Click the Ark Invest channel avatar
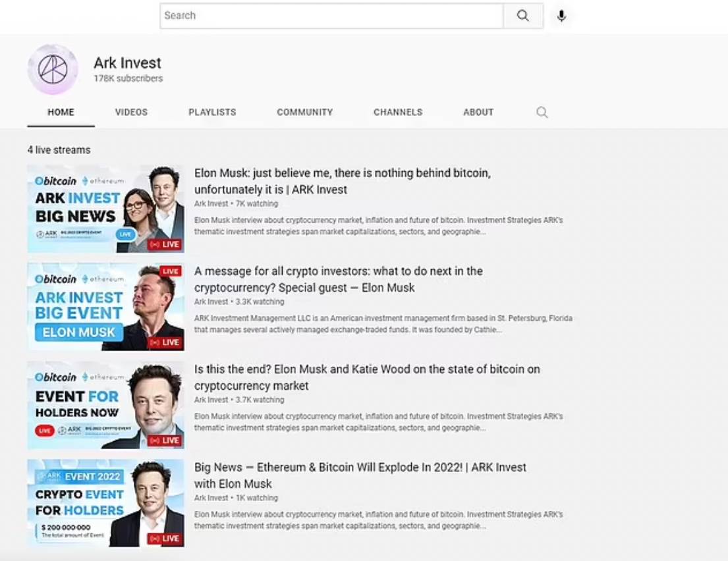 [52, 69]
